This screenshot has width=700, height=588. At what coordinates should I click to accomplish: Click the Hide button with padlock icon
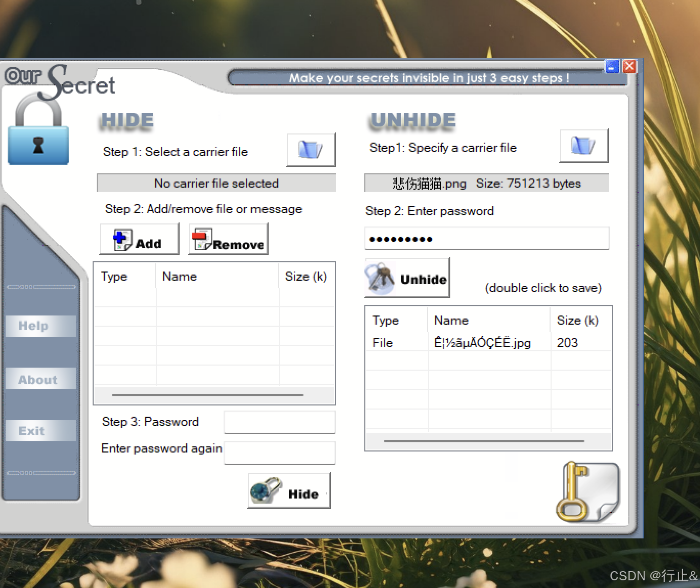289,490
